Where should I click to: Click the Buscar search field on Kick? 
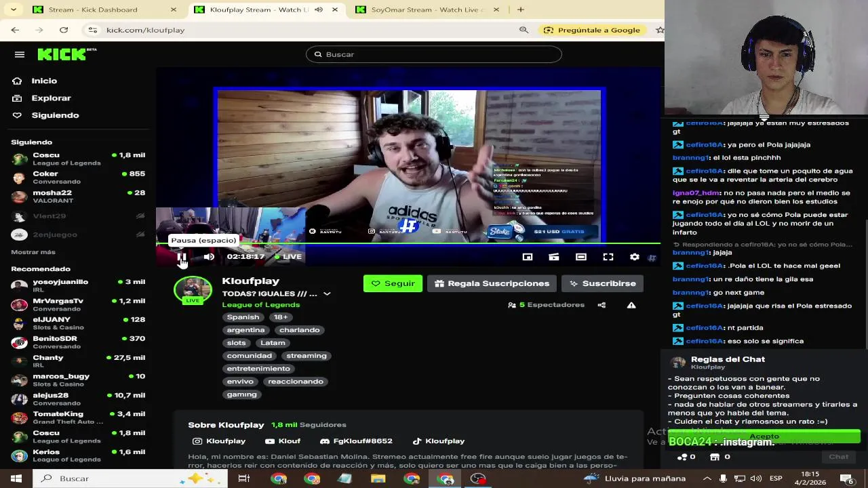pos(434,54)
